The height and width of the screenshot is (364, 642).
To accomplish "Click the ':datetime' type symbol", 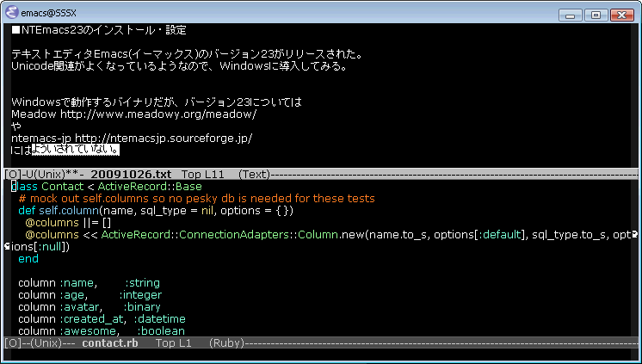I will [x=160, y=319].
